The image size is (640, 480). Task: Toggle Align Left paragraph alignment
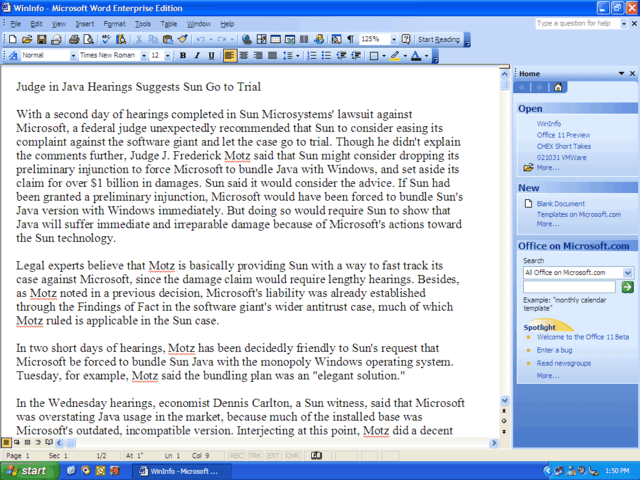pos(229,56)
